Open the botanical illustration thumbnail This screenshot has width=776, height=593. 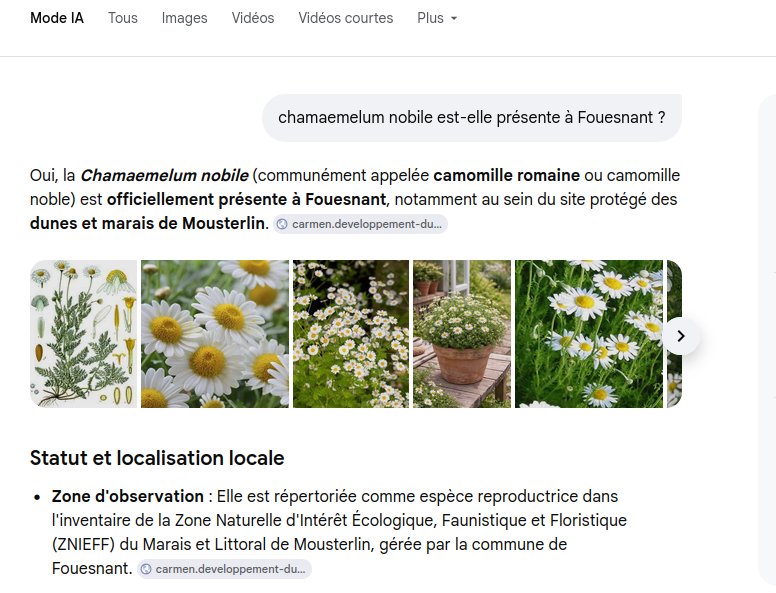[x=83, y=334]
